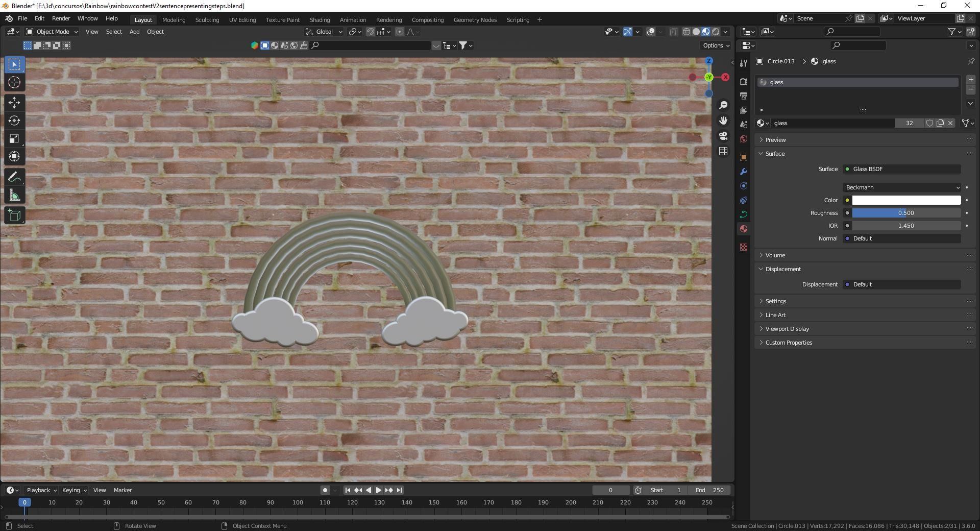Switch to the Shading workspace tab
Screen dimensions: 980x531
(x=320, y=20)
